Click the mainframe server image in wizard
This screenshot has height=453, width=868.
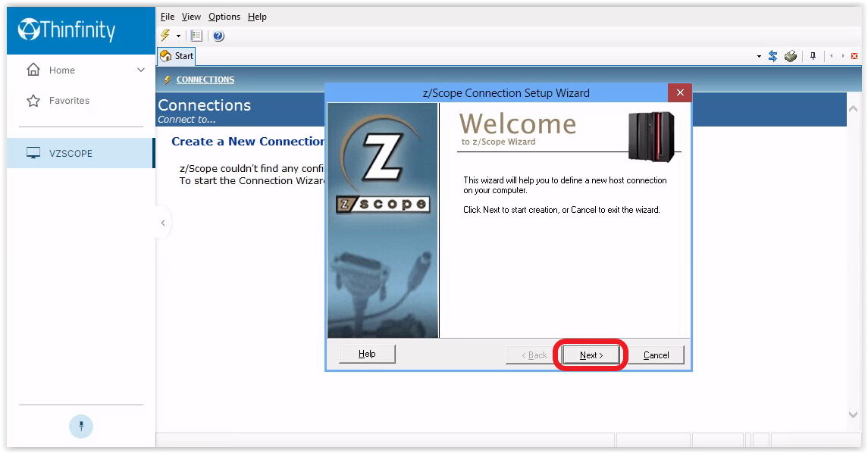pos(651,136)
